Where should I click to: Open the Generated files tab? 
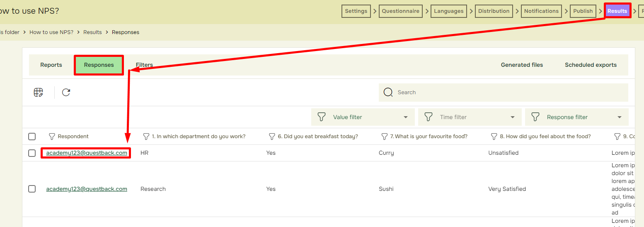[x=522, y=65]
